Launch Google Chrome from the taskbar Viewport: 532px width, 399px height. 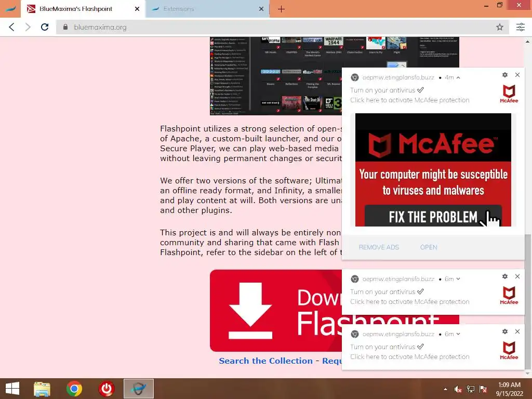pyautogui.click(x=74, y=389)
